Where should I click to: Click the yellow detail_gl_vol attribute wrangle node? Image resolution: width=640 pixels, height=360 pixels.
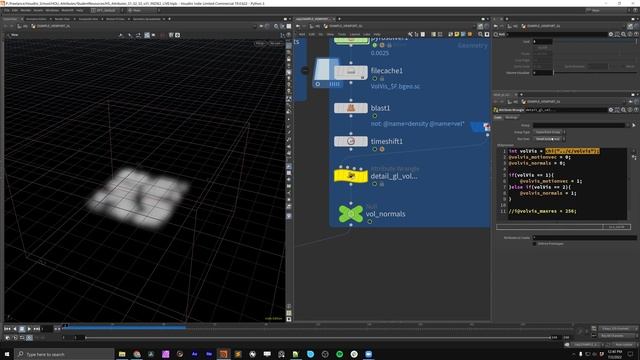[x=351, y=176]
